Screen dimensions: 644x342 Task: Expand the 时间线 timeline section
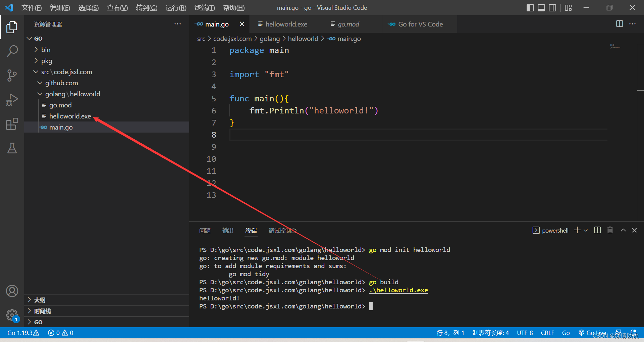tap(107, 311)
